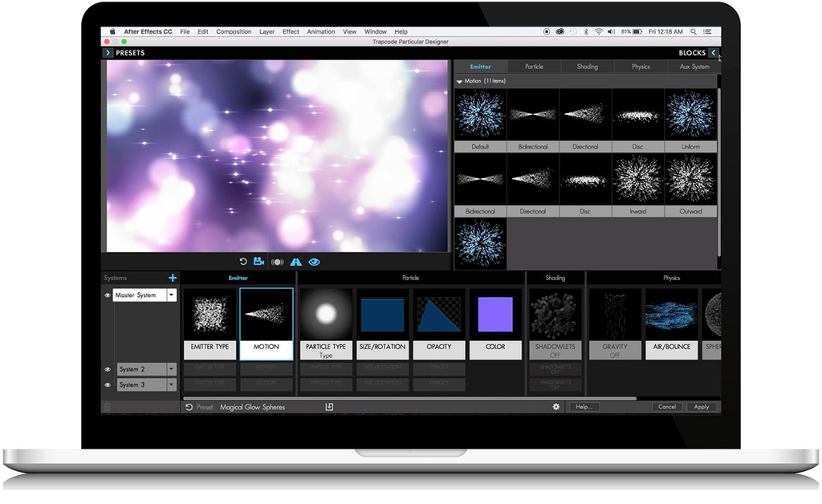This screenshot has width=822, height=504.
Task: Open settings via the gear icon
Action: (556, 407)
